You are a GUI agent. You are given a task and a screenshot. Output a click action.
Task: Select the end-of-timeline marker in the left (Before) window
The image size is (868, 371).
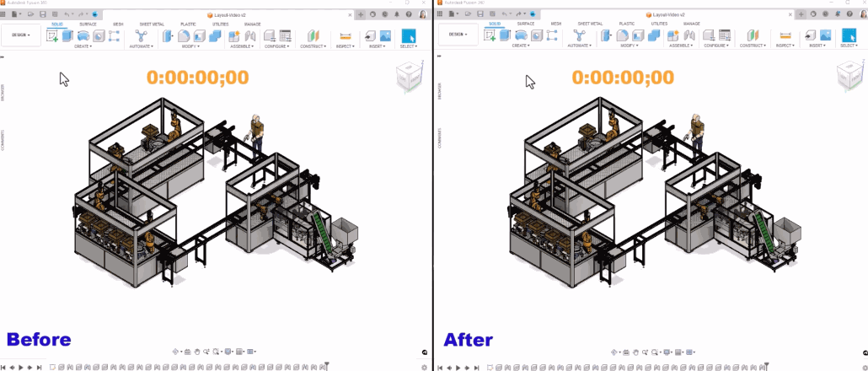[x=327, y=366]
